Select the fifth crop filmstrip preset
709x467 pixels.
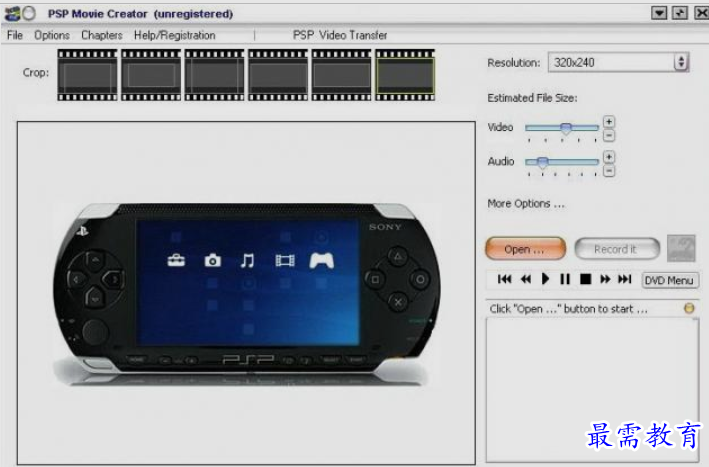point(341,75)
